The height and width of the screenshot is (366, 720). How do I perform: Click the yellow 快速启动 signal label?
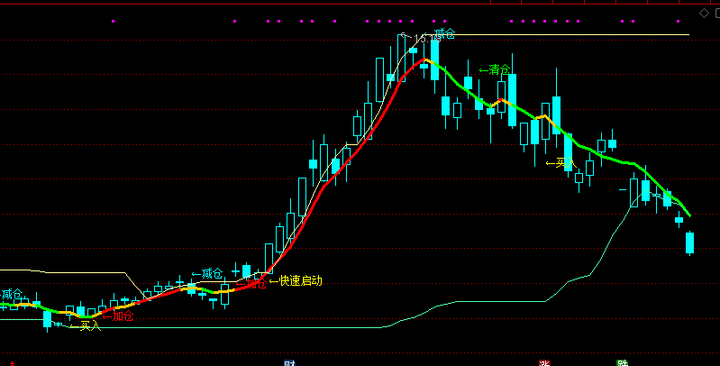(x=296, y=281)
